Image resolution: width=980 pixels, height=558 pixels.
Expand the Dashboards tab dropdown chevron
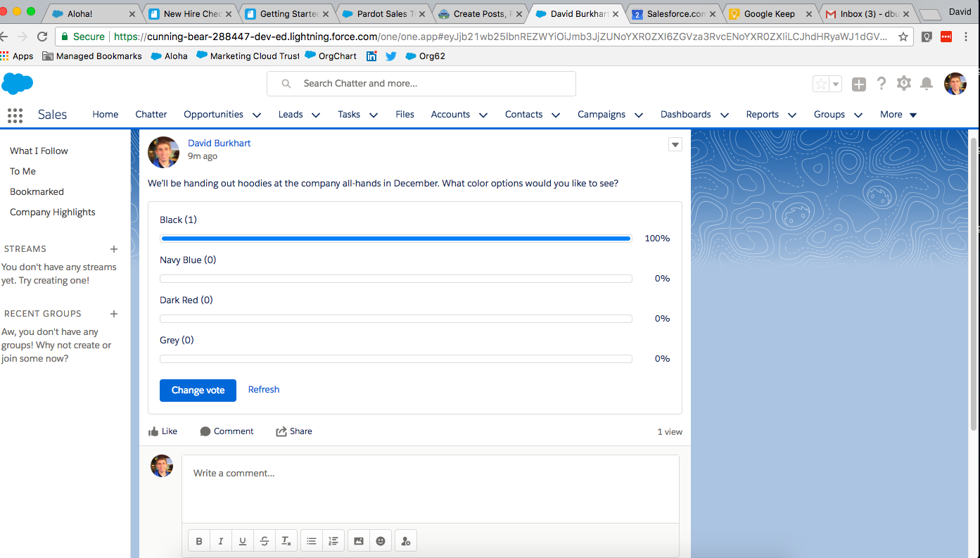(725, 115)
